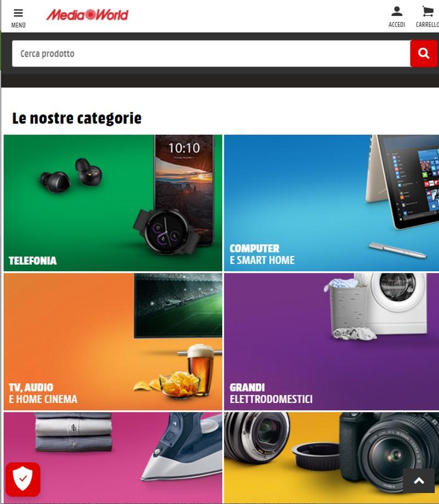Click the red shield security badge

[x=23, y=479]
